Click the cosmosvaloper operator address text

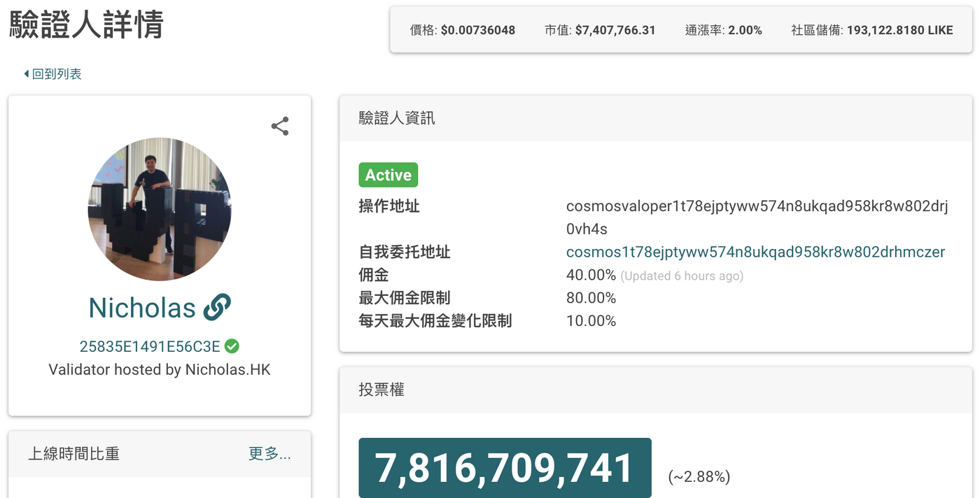click(757, 218)
